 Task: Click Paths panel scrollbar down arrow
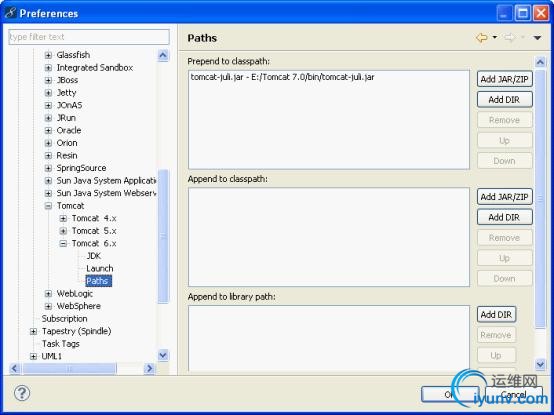540,364
